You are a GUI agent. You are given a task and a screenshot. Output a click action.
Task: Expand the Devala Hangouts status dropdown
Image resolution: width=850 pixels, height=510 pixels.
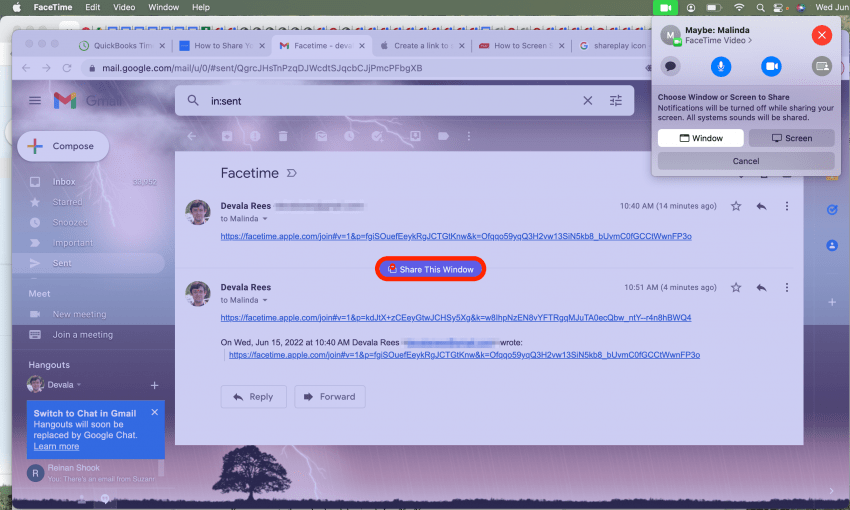click(x=79, y=385)
